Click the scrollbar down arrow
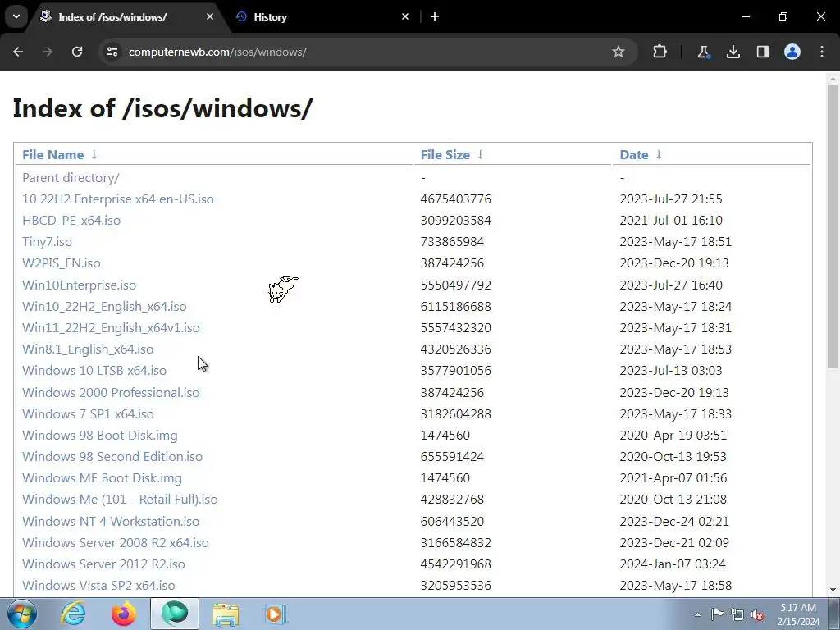The width and height of the screenshot is (840, 630). click(x=833, y=591)
